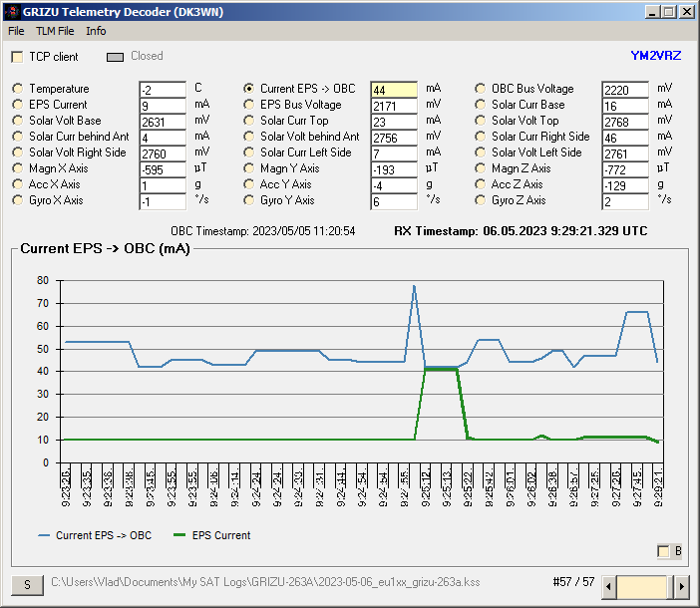
Task: Click the OBC Bus Voltage value field 2220
Action: 625,90
